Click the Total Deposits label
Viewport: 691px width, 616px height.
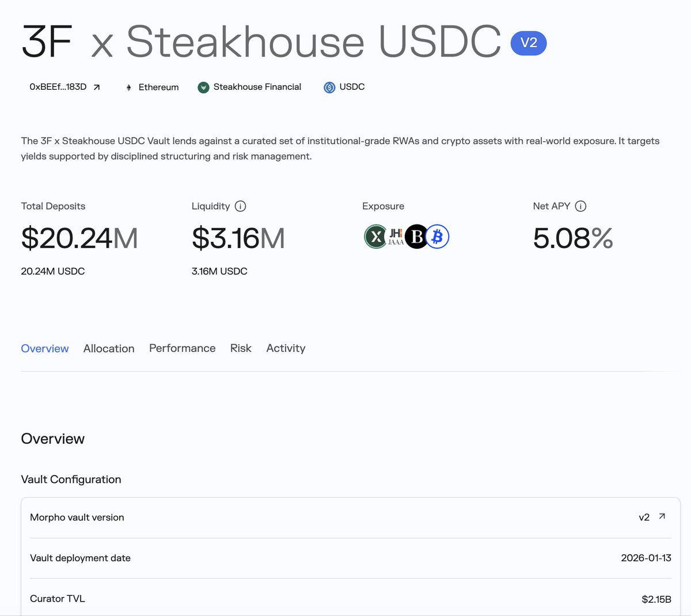(x=53, y=206)
